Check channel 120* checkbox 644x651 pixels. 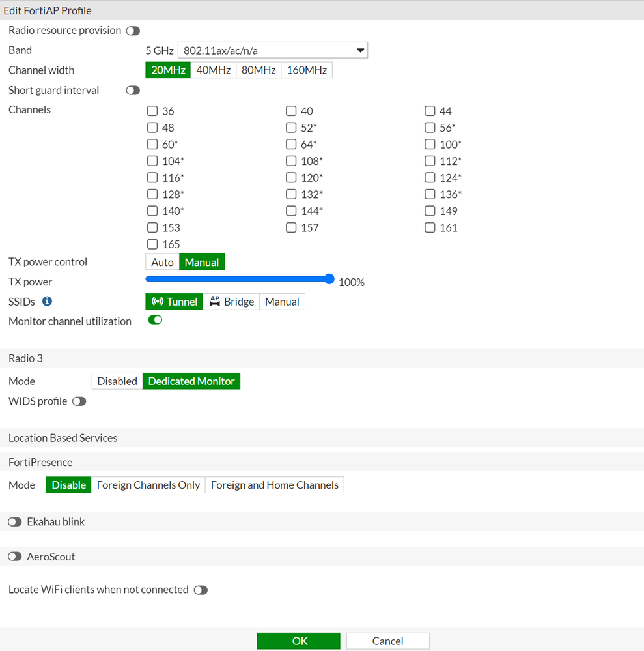(291, 178)
